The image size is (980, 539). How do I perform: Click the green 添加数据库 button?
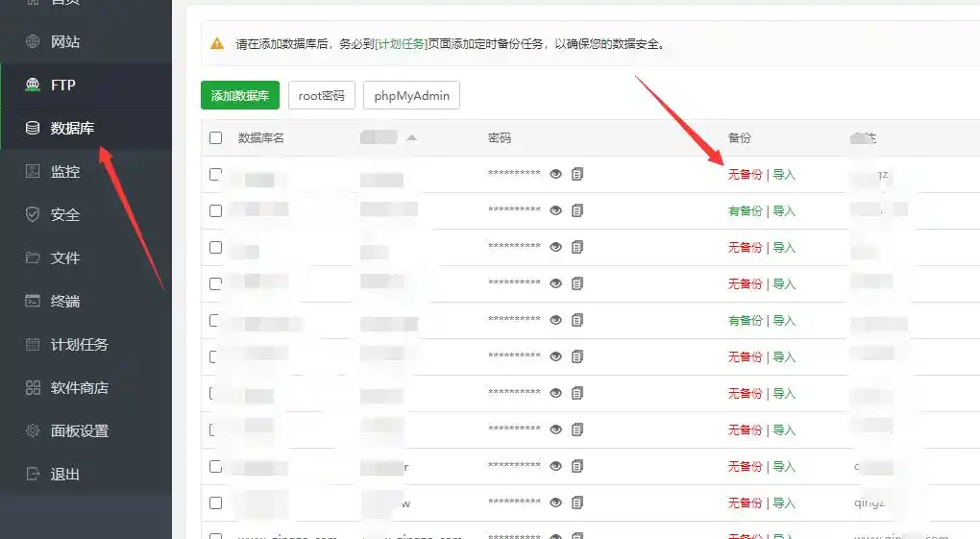(240, 96)
